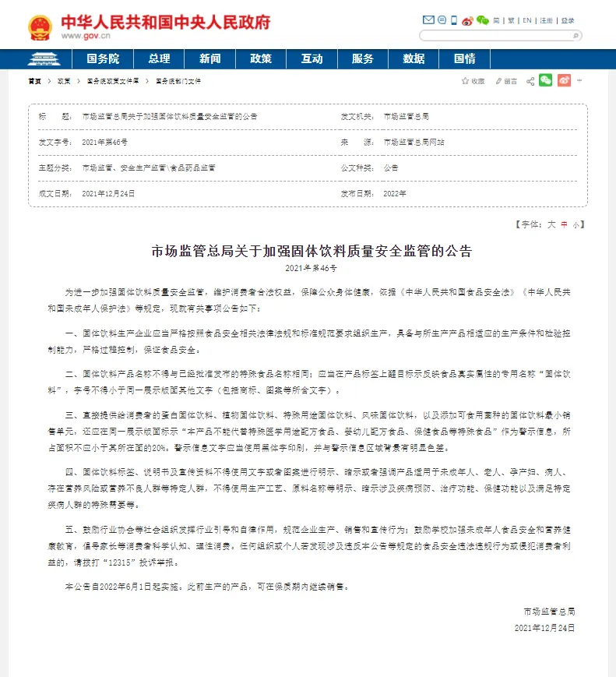Open the Weibo icon in the header
Screen dimensions: 616x677
tap(467, 20)
